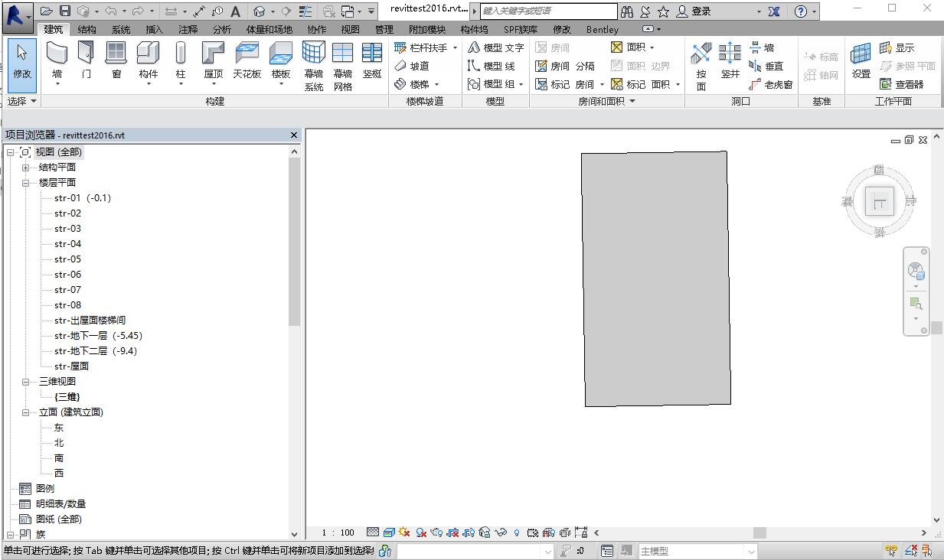Image resolution: width=944 pixels, height=560 pixels.
Task: Open the 主模型 design options combo box
Action: (x=697, y=551)
